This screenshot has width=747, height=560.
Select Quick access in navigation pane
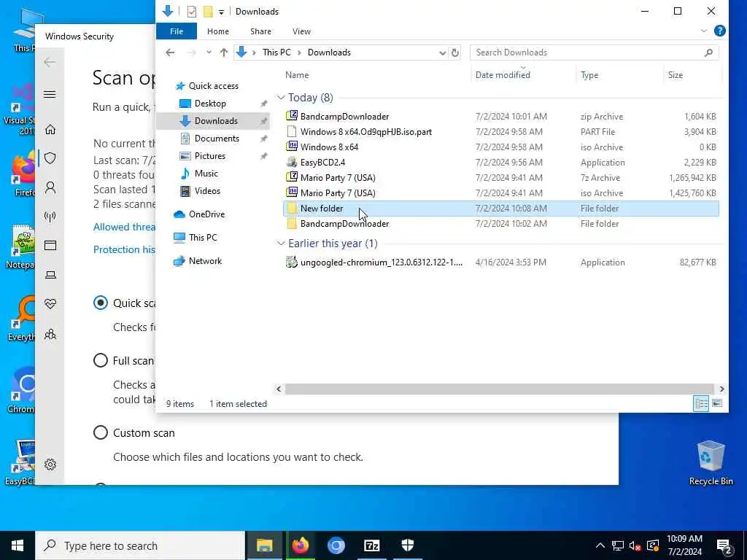[214, 86]
